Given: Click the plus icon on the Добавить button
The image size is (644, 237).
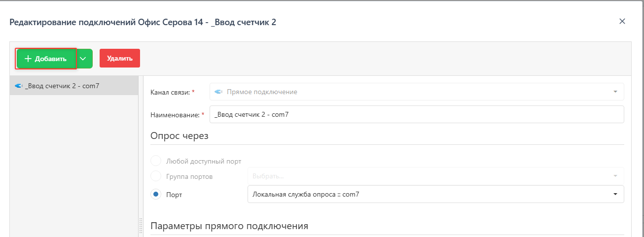Looking at the screenshot, I should (28, 59).
